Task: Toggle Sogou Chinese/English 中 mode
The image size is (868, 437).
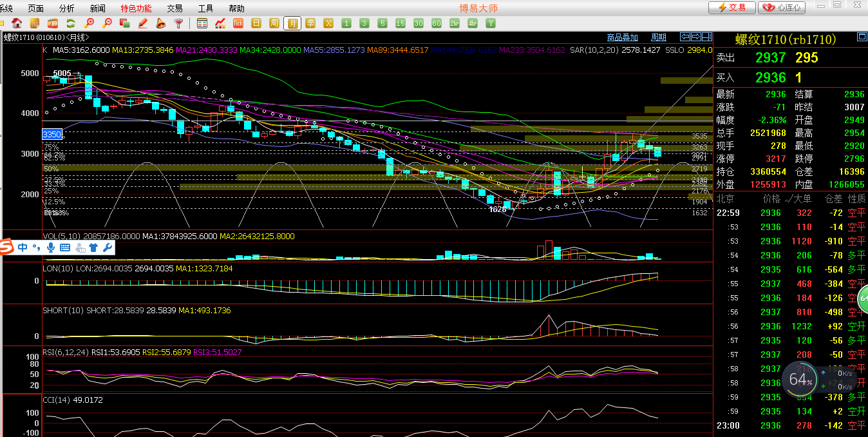Action: 23,248
